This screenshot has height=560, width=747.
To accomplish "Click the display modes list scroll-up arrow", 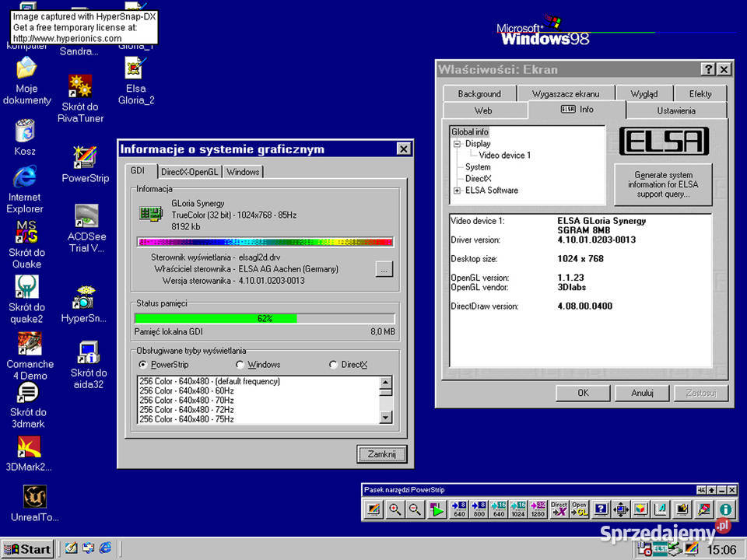I will pyautogui.click(x=386, y=383).
